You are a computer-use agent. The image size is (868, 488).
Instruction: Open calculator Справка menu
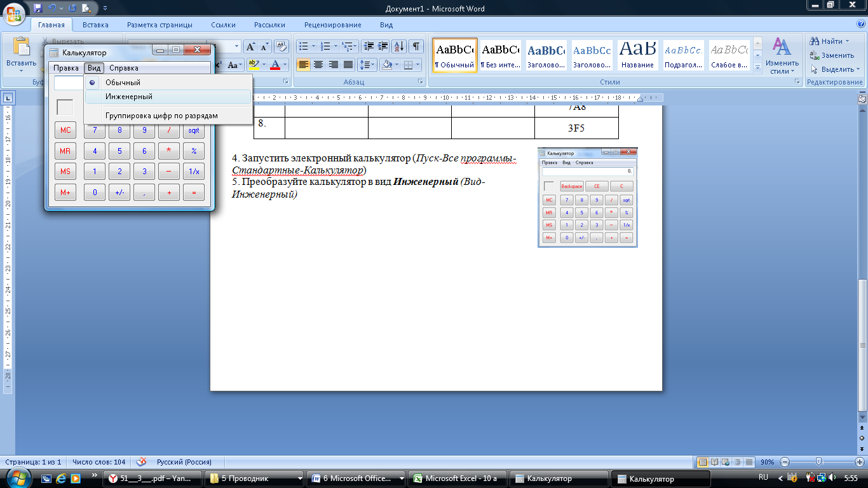click(x=124, y=68)
